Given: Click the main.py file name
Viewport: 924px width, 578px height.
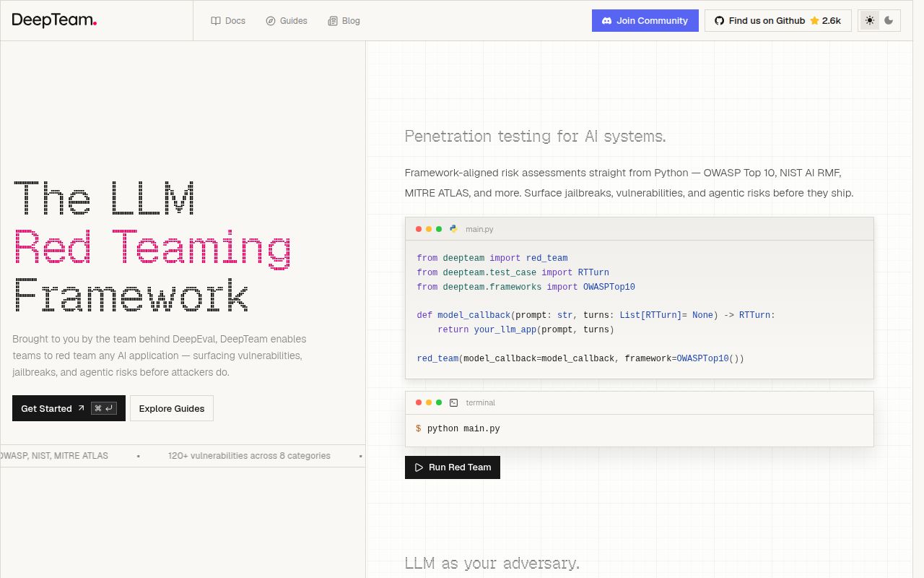Looking at the screenshot, I should point(479,229).
